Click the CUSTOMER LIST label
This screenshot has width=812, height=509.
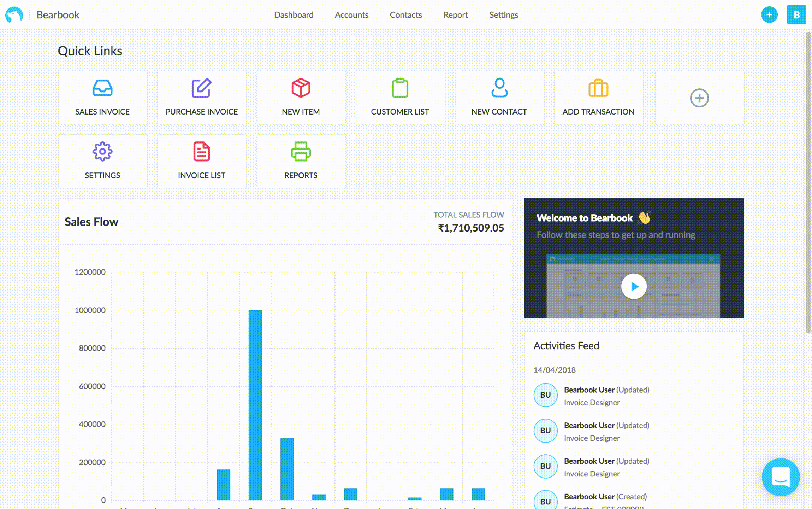click(x=400, y=112)
